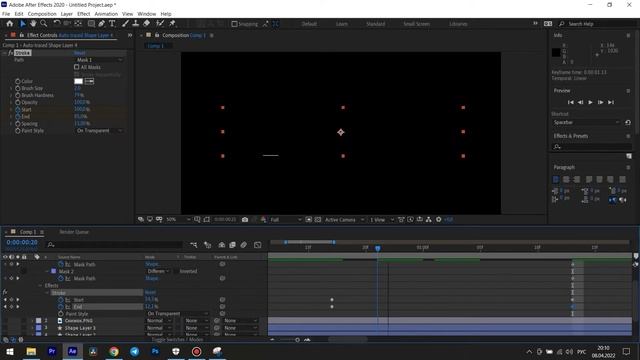This screenshot has width=640, height=360.
Task: Select the Brush tool
Action: [x=125, y=24]
